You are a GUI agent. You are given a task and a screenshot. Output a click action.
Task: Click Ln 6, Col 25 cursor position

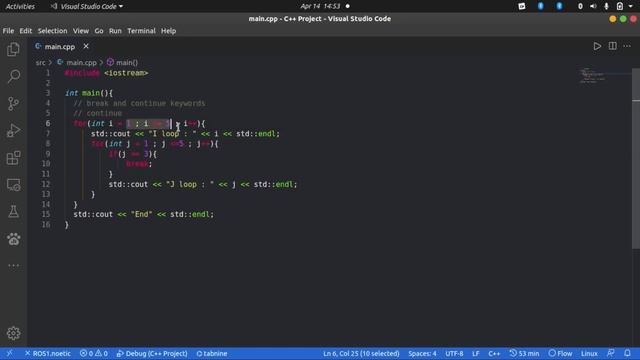pos(361,353)
